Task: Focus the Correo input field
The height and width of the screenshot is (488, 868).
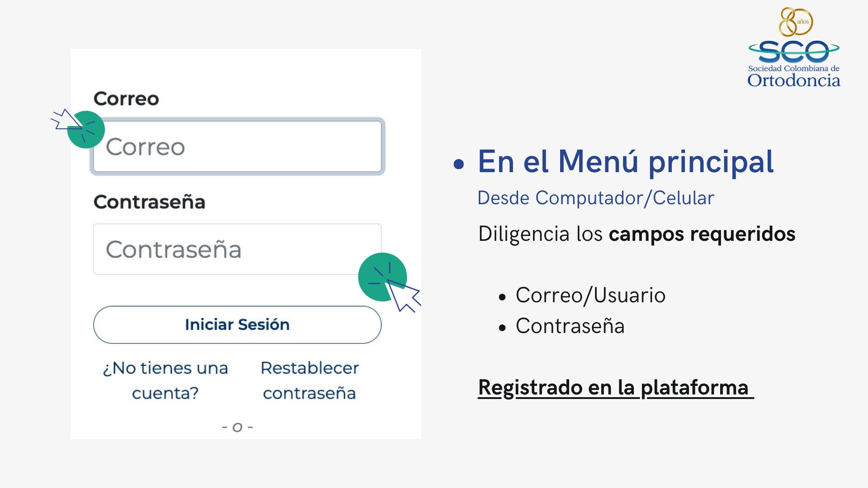Action: pos(237,146)
